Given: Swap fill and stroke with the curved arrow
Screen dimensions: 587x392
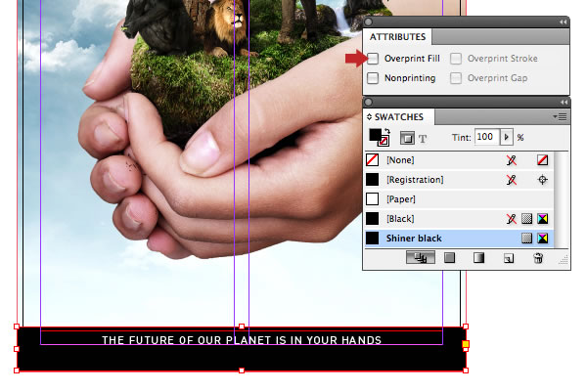Looking at the screenshot, I should tap(387, 131).
